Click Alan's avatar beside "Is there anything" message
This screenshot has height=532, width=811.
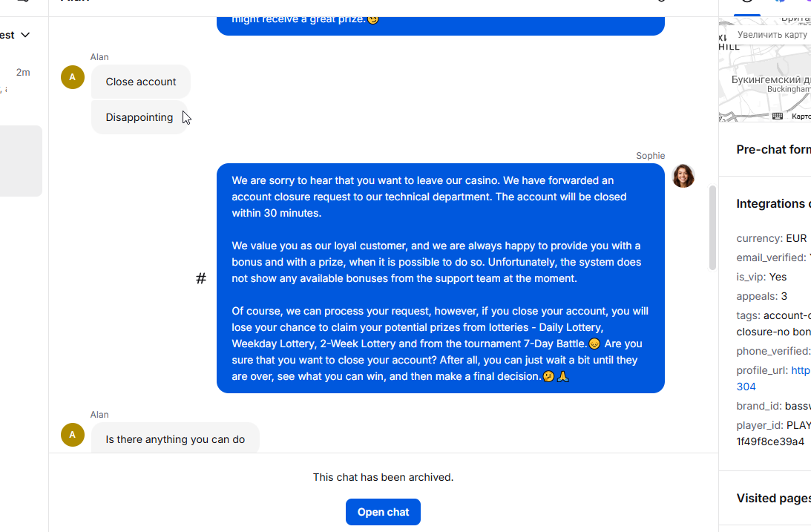[x=72, y=435]
